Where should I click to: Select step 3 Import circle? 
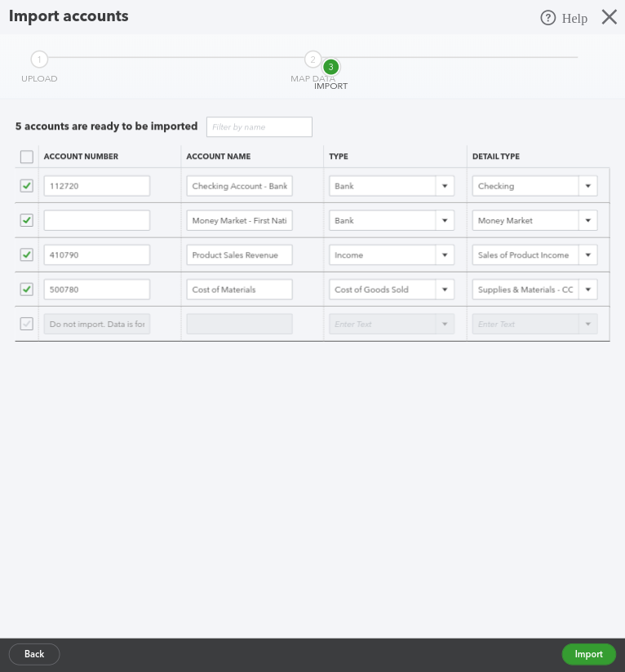[x=331, y=67]
